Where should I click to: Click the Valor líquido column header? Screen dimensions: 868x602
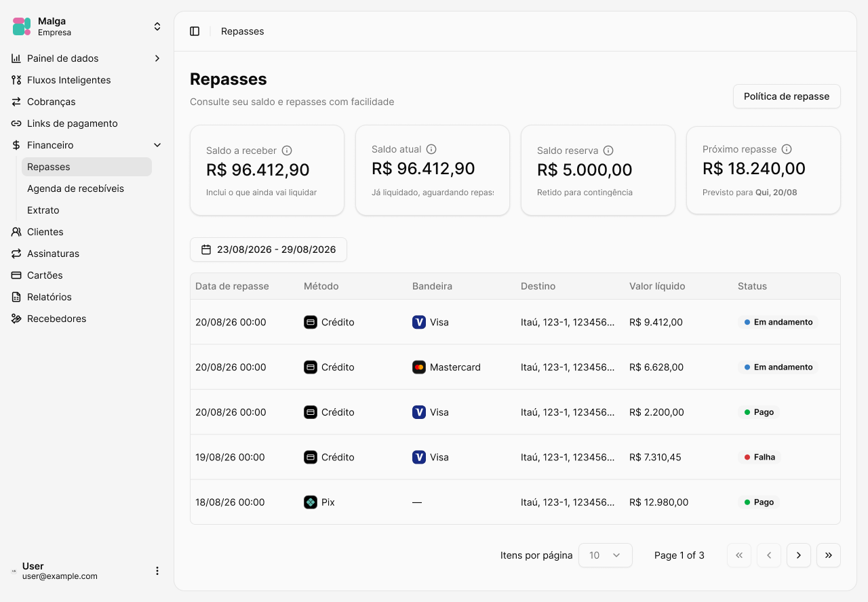tap(657, 286)
